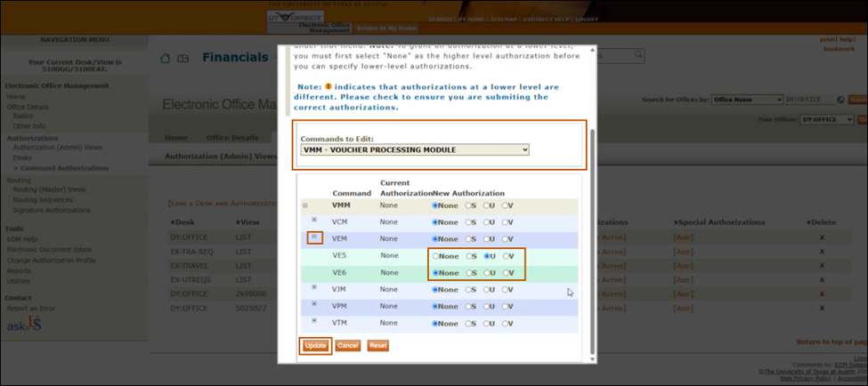Screen dimensions: 868x386
Task: Select U authorization for VE6
Action: pos(487,273)
